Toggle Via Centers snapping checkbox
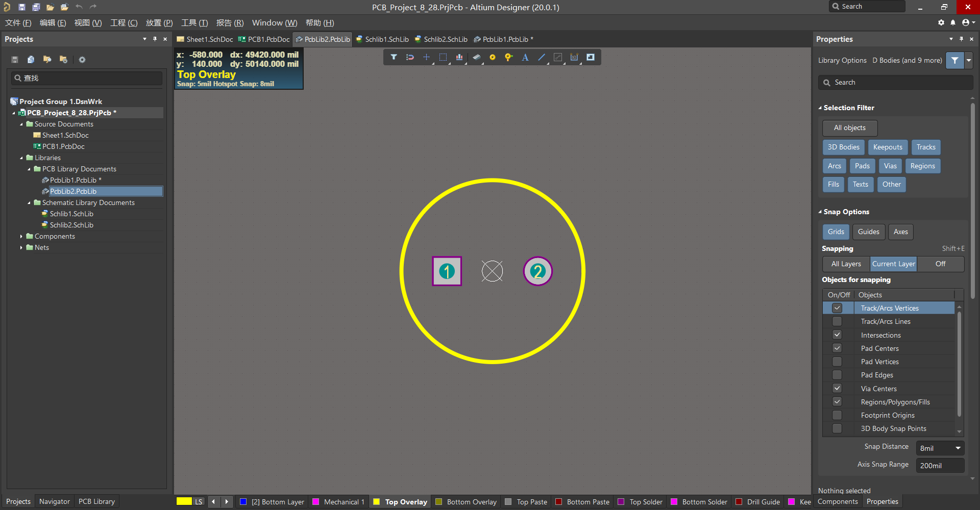Image resolution: width=980 pixels, height=510 pixels. click(837, 389)
